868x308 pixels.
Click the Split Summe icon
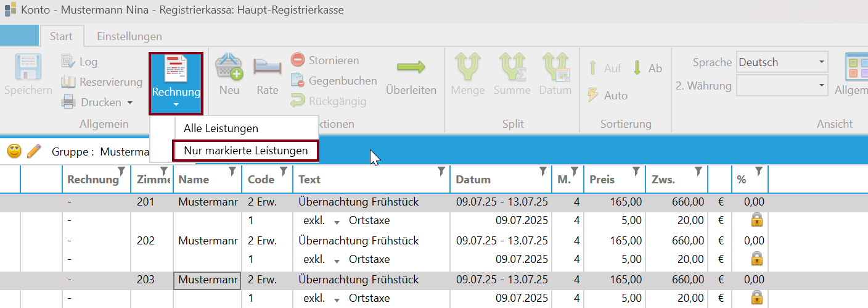[x=512, y=67]
